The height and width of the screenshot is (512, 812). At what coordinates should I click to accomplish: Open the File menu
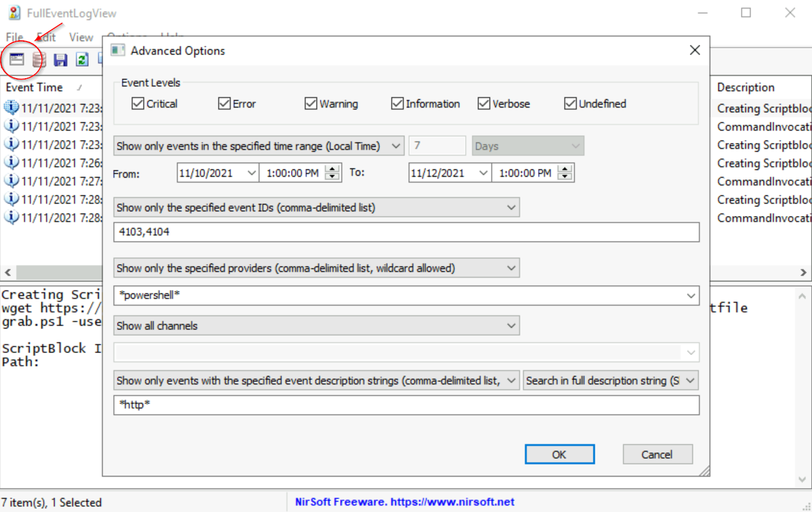(x=14, y=37)
